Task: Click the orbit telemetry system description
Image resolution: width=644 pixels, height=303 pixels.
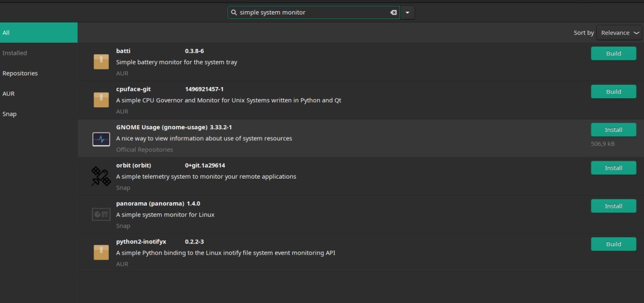Action: tap(206, 177)
